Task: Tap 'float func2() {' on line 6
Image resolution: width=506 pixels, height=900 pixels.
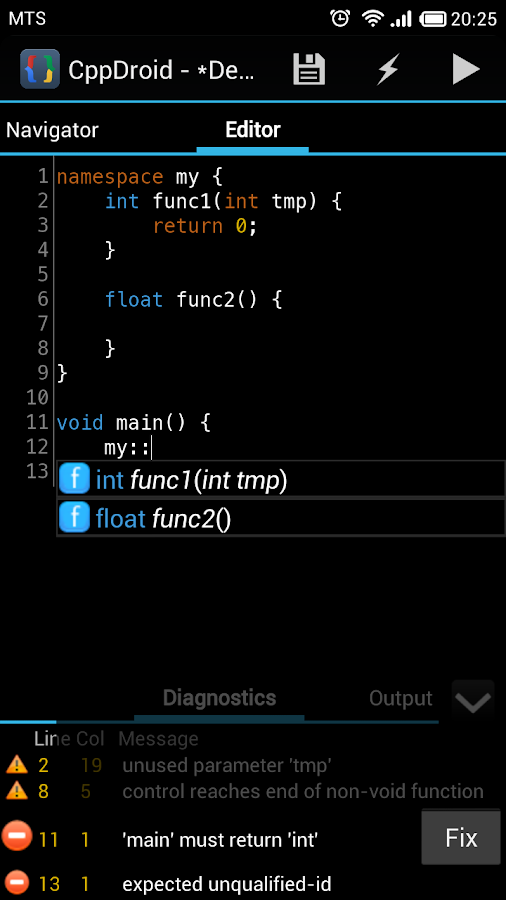Action: [x=194, y=300]
